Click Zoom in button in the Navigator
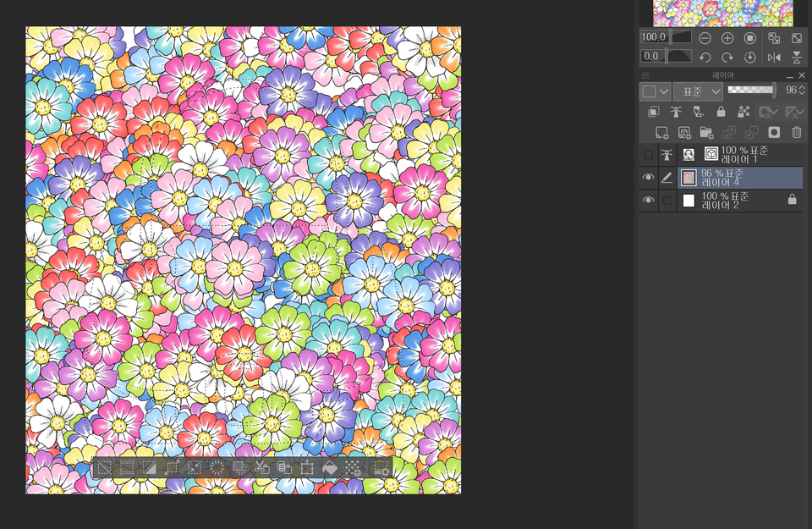The height and width of the screenshot is (529, 812). click(727, 37)
